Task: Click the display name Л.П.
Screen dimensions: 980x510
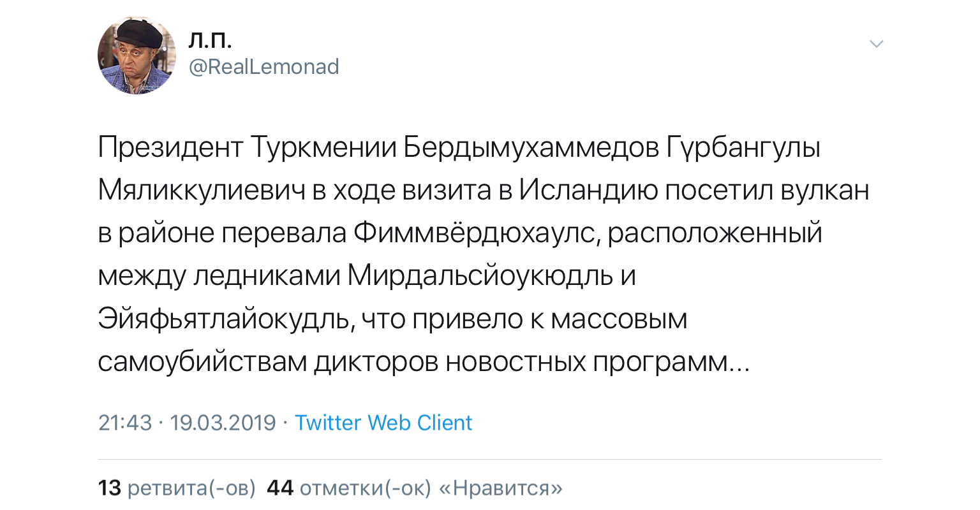Action: coord(210,40)
